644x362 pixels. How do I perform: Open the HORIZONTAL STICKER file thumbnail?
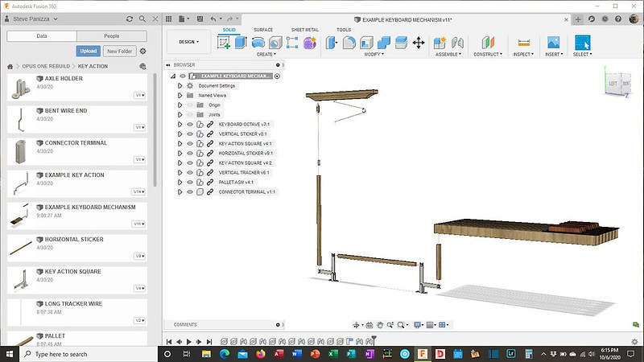point(22,247)
